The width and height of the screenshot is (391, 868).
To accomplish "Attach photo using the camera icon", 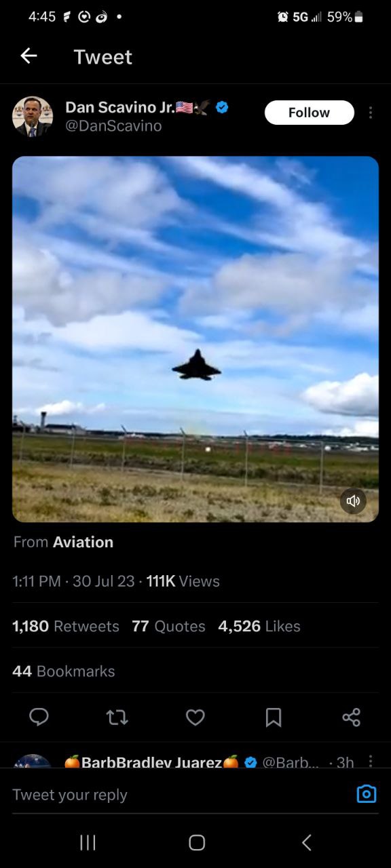I will pos(367,794).
